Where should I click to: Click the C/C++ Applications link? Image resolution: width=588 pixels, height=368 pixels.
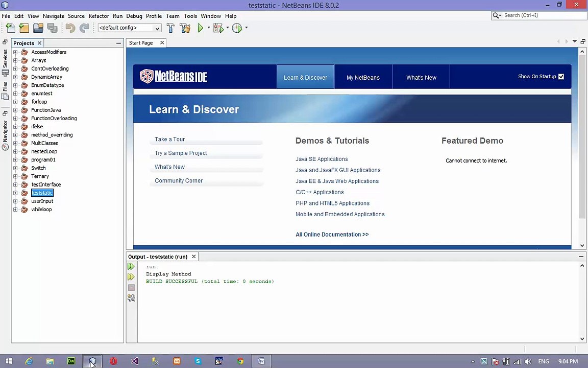[x=320, y=192]
